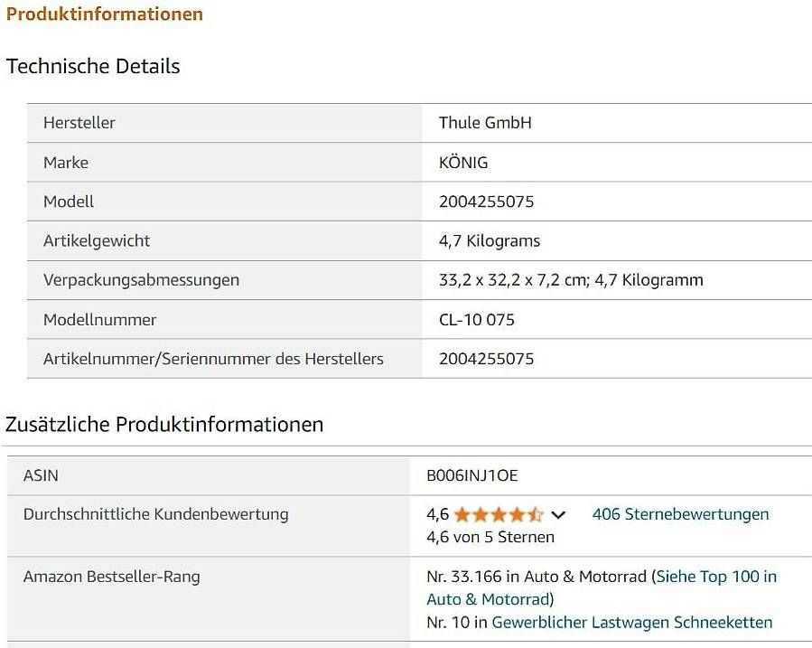
Task: Click the Artikelgewicht value 4,7 Kilograms
Action: [489, 240]
